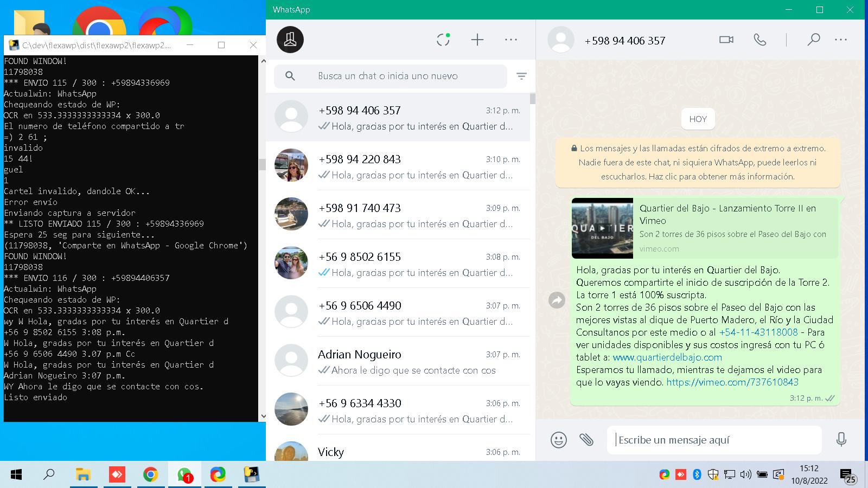Image resolution: width=868 pixels, height=488 pixels.
Task: Open chat with +56 9 6506 4490
Action: pos(398,312)
